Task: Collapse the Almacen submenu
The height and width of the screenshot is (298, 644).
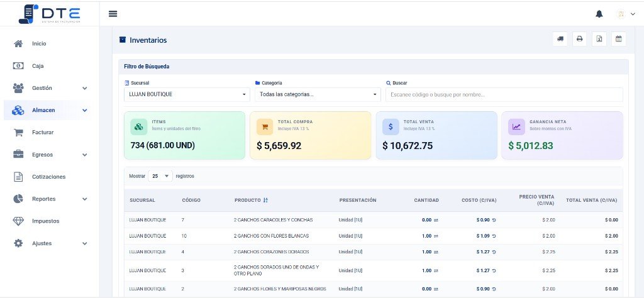Action: pos(85,111)
